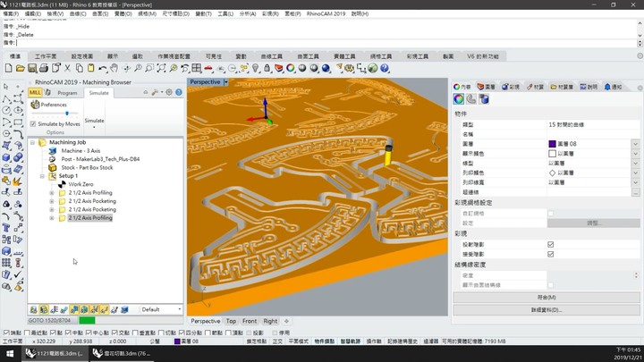Switch to the Right viewport tab
The height and width of the screenshot is (362, 644).
click(270, 321)
